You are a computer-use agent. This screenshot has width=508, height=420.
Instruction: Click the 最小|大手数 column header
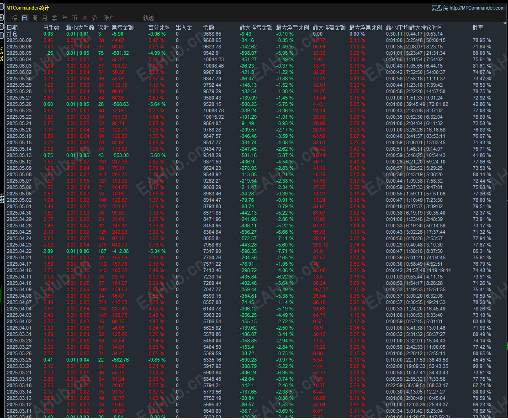coord(80,27)
